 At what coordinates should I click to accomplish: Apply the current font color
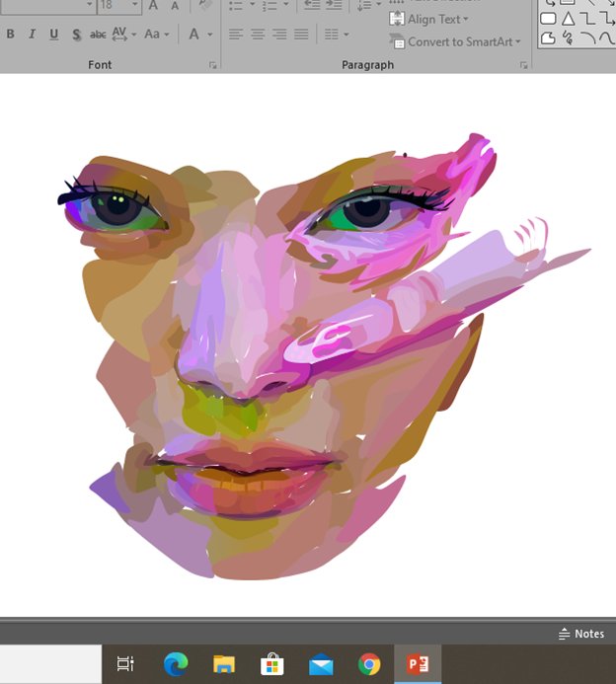click(194, 34)
